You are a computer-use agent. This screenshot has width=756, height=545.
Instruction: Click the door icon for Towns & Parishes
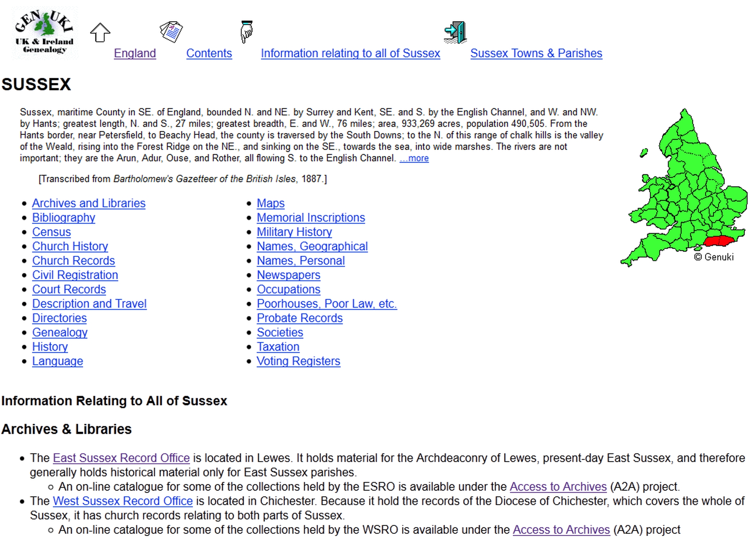tap(455, 32)
